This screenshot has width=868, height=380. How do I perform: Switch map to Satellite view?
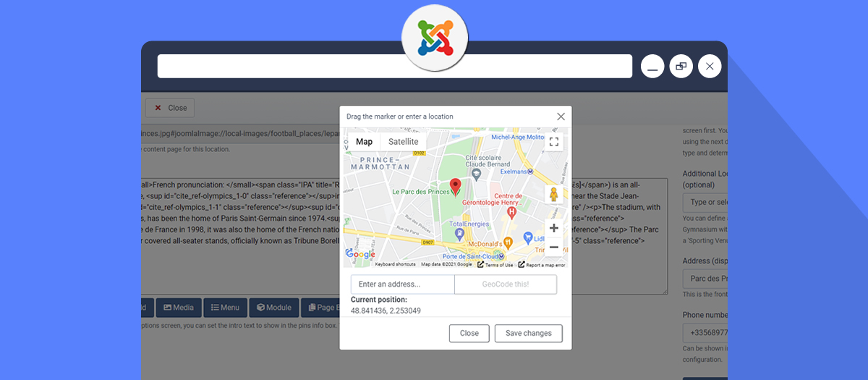(403, 142)
